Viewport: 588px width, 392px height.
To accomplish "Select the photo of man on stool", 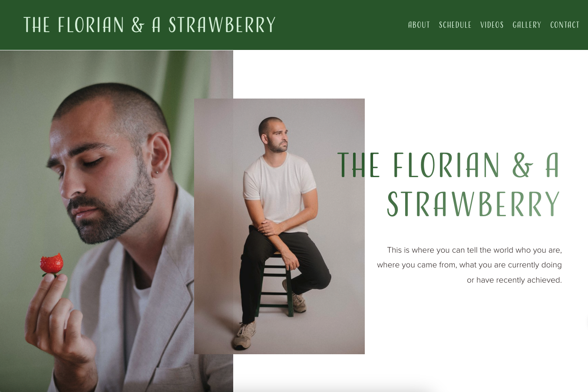I will point(279,226).
